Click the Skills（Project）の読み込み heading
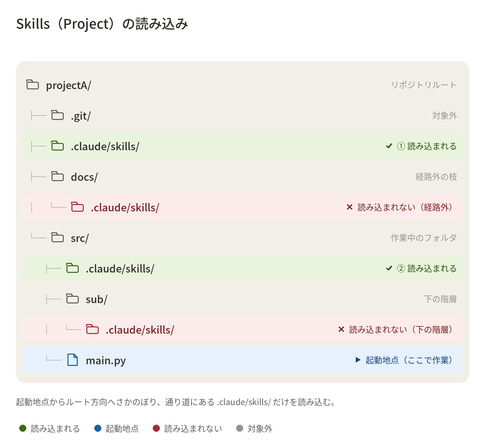 pyautogui.click(x=102, y=24)
